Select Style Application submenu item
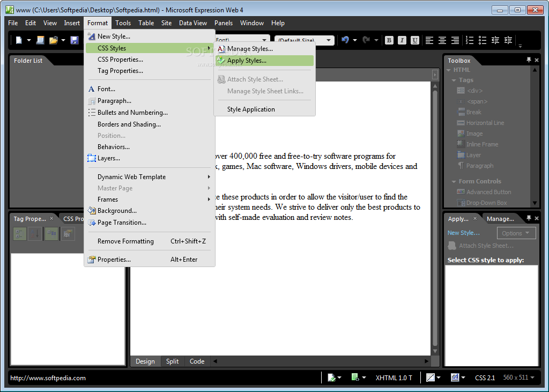Viewport: 549px width, 392px height. (x=264, y=109)
